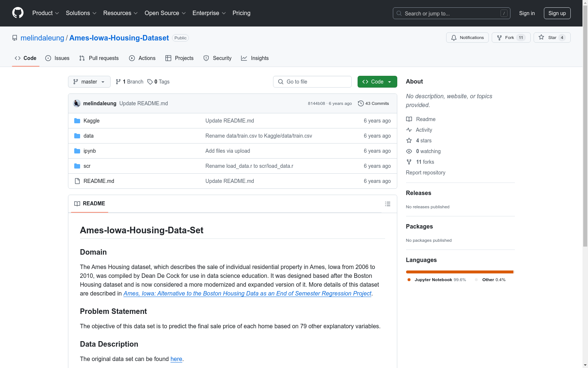View the 11 forks link
588x368 pixels.
tap(420, 162)
